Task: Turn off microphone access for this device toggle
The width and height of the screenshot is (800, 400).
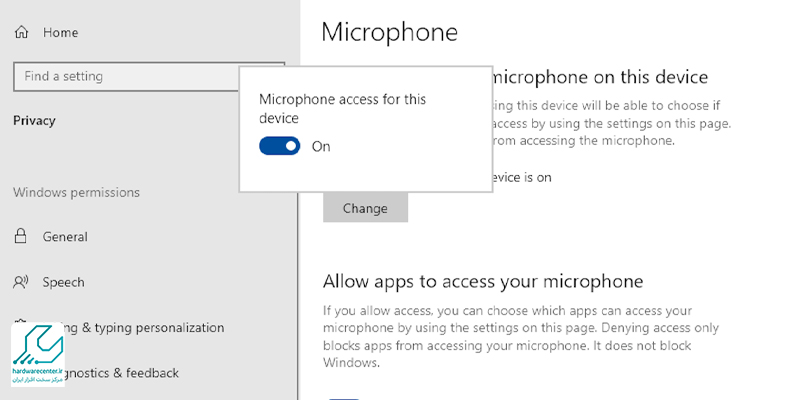Action: 280,146
